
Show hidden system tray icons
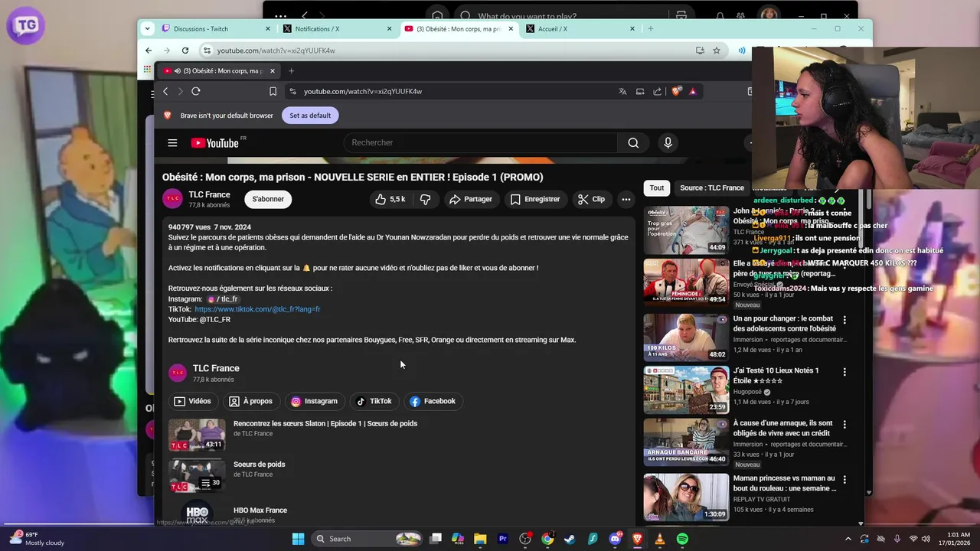pos(848,539)
